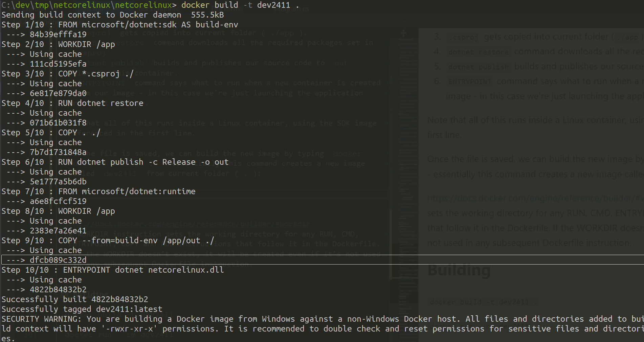Image resolution: width=644 pixels, height=342 pixels.
Task: Click the "'-rwxr-xr-x' permissions" warning line
Action: tap(323, 329)
